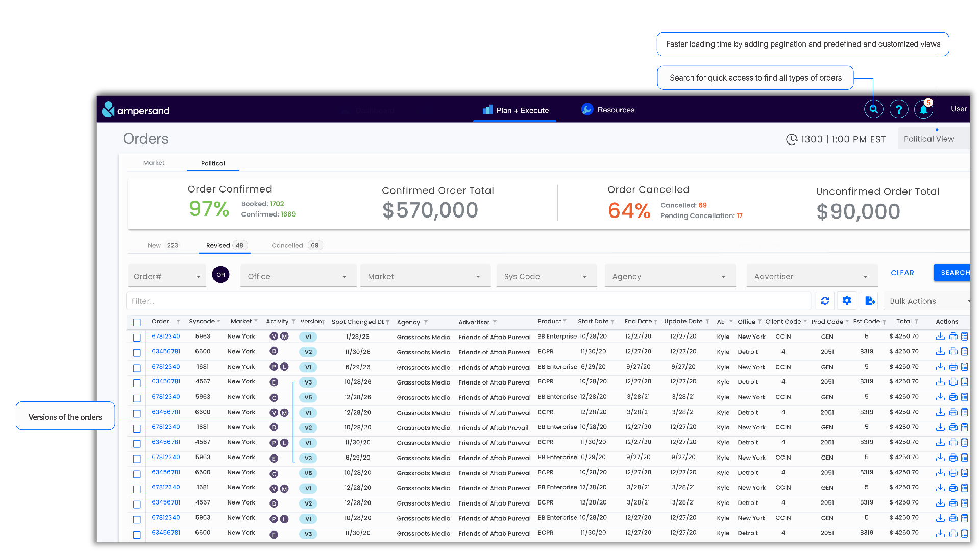
Task: Click the CLEAR filters link
Action: [902, 273]
